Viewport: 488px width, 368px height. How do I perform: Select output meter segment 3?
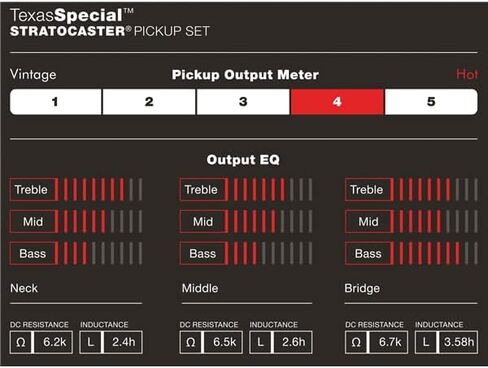243,102
